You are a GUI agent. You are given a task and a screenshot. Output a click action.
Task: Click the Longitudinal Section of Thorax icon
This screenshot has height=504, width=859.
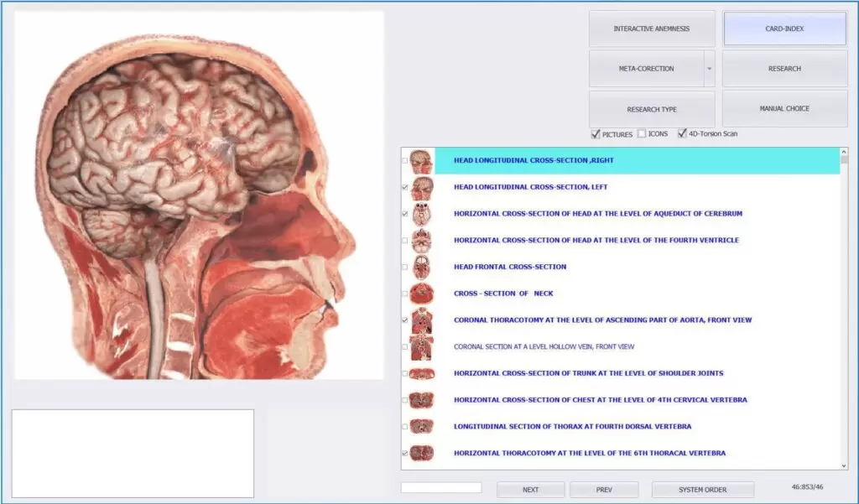pyautogui.click(x=421, y=426)
